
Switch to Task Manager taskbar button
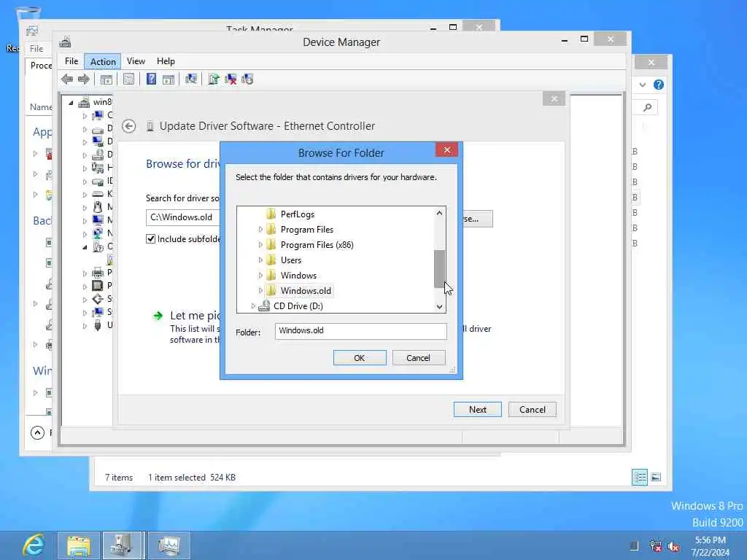point(169,545)
